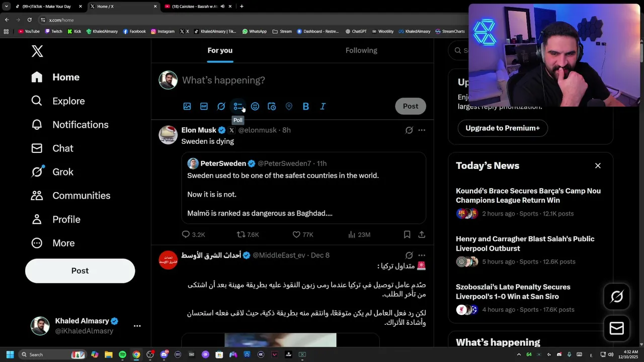The height and width of the screenshot is (362, 644).
Task: Open the floating Grok button
Action: point(617,296)
